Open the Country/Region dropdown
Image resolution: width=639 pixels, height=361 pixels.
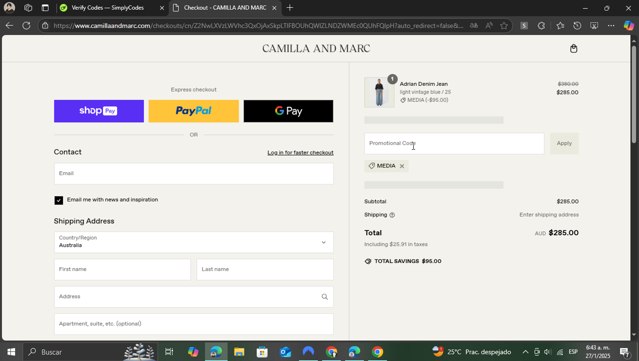coord(194,242)
